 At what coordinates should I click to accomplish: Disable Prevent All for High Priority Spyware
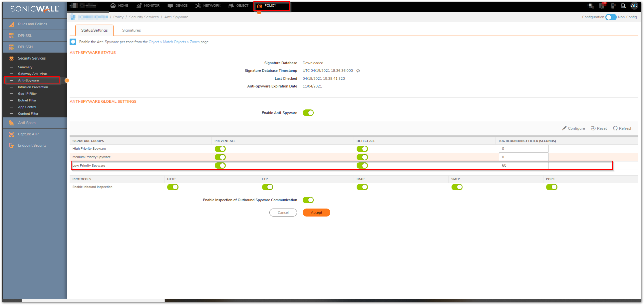tap(220, 149)
